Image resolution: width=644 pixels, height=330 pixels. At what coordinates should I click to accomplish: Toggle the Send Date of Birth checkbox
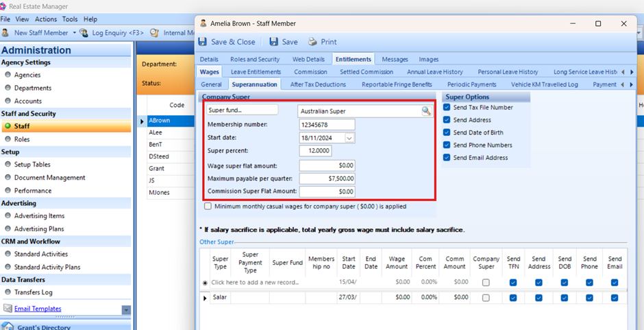pos(447,132)
